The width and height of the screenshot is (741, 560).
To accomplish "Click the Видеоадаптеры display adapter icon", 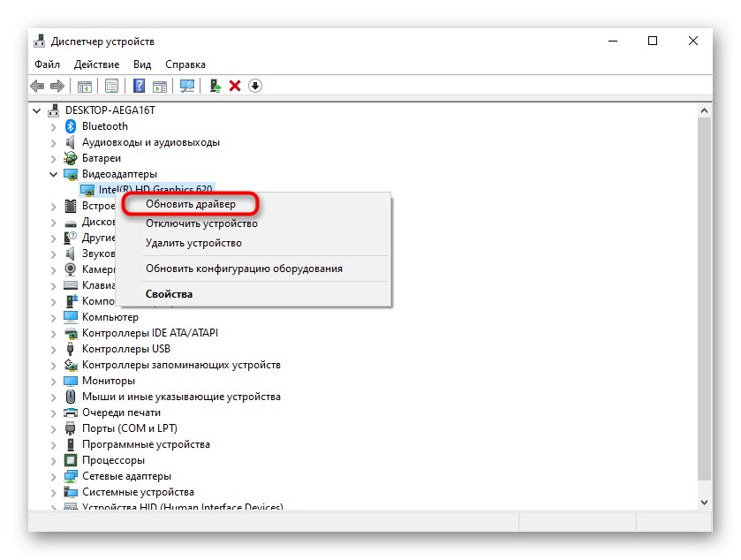I will click(x=71, y=174).
